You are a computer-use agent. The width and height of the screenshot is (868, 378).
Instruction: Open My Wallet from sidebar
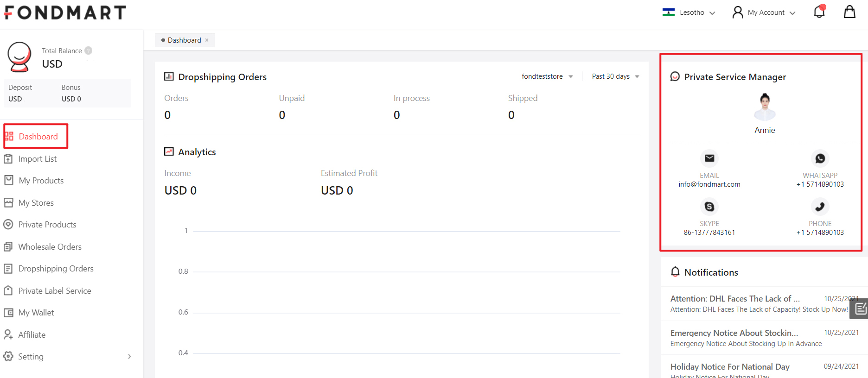[x=36, y=313]
